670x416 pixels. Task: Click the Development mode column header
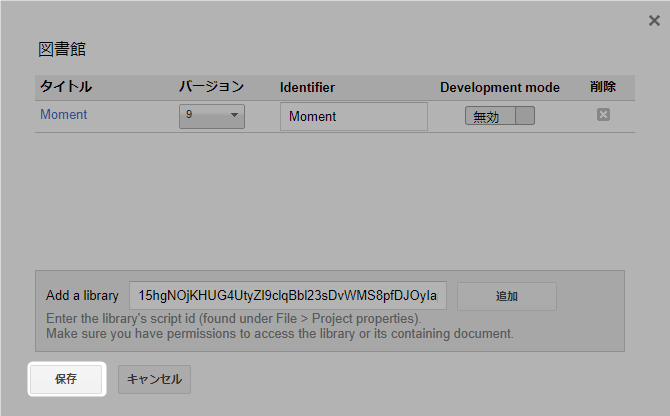coord(500,88)
